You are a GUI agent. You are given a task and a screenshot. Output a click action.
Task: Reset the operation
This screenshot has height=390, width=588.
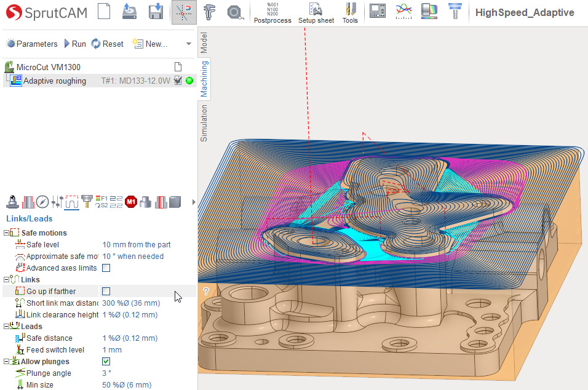107,44
